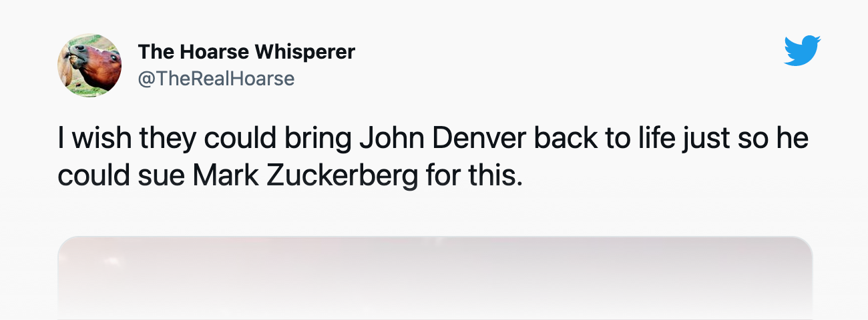Open The Hoarse Whisperer profile name
The height and width of the screenshot is (320, 868).
click(246, 51)
